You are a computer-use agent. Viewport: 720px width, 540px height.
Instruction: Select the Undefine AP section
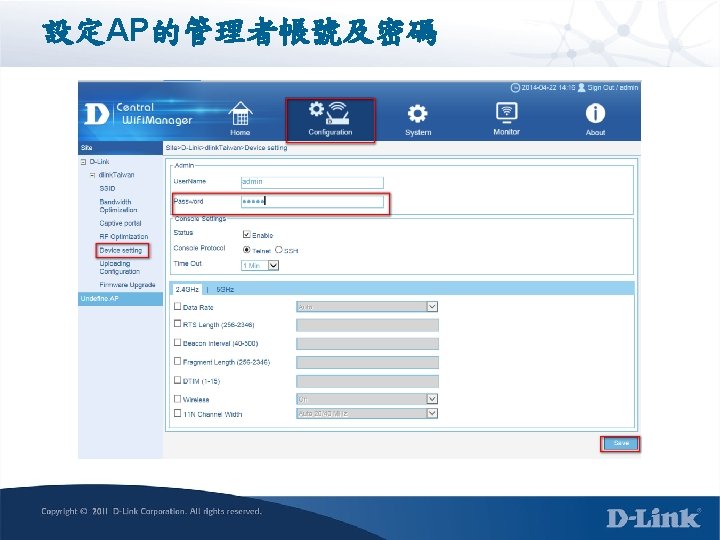(121, 298)
